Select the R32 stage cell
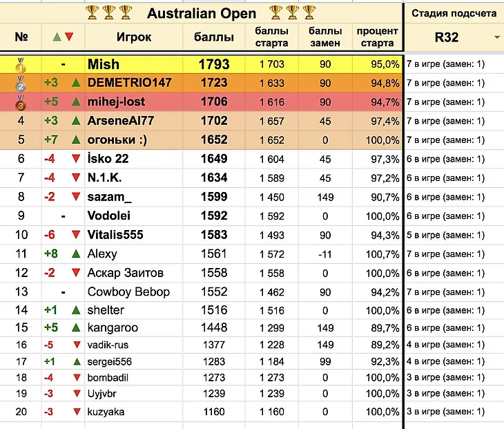The image size is (504, 429). coord(454,37)
